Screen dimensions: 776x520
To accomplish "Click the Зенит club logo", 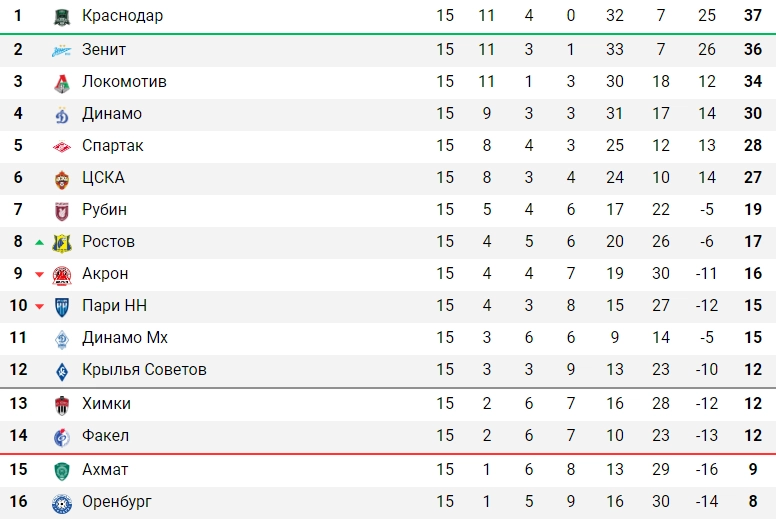I will click(x=62, y=50).
